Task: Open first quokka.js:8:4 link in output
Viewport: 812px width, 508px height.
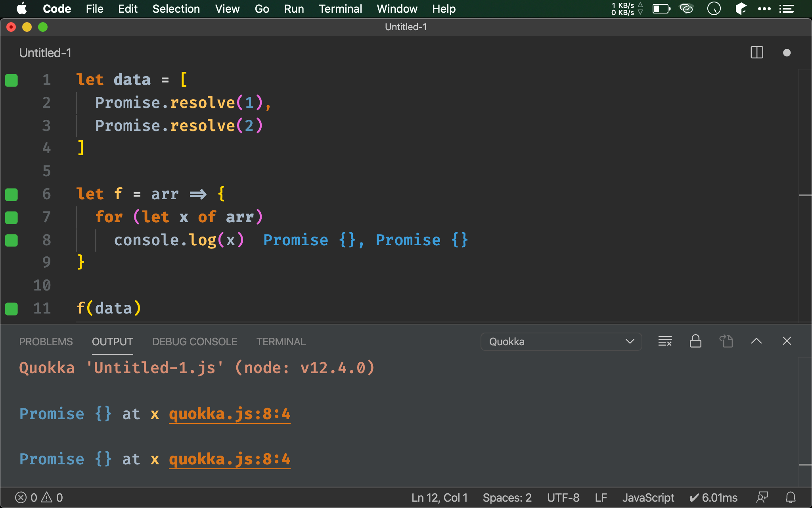Action: 230,414
